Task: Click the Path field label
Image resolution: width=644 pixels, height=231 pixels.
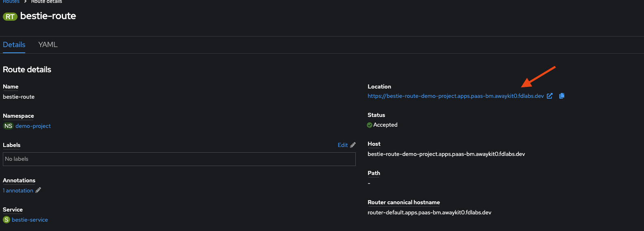Action: click(x=374, y=173)
